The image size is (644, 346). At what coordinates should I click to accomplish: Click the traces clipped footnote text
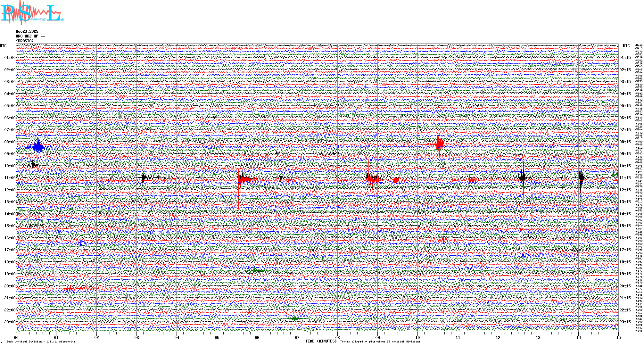(380, 342)
